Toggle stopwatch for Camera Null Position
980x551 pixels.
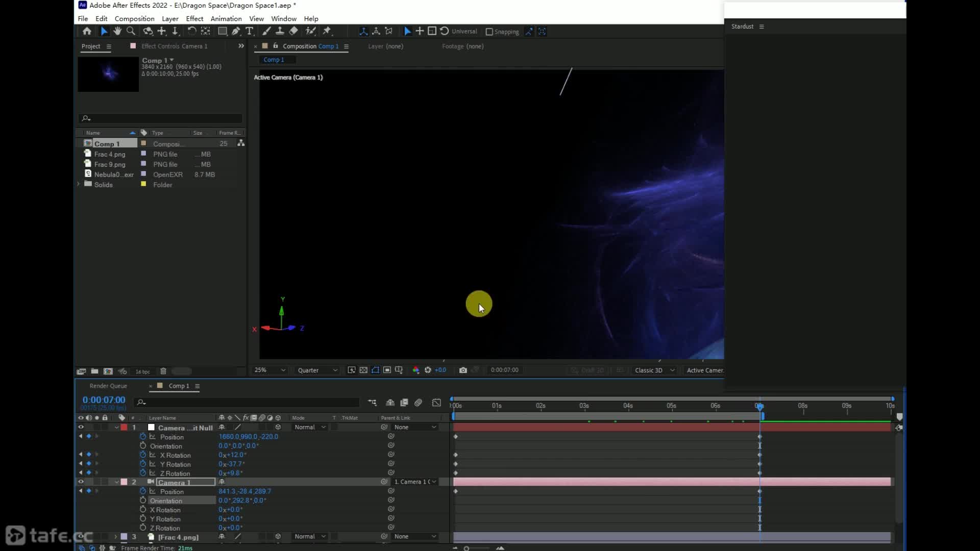(143, 437)
